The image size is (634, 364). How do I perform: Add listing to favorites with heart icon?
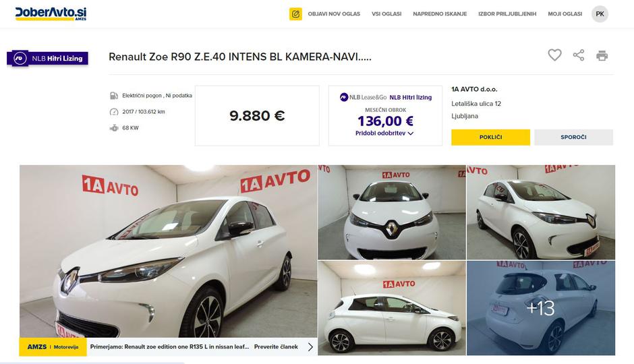coord(554,55)
